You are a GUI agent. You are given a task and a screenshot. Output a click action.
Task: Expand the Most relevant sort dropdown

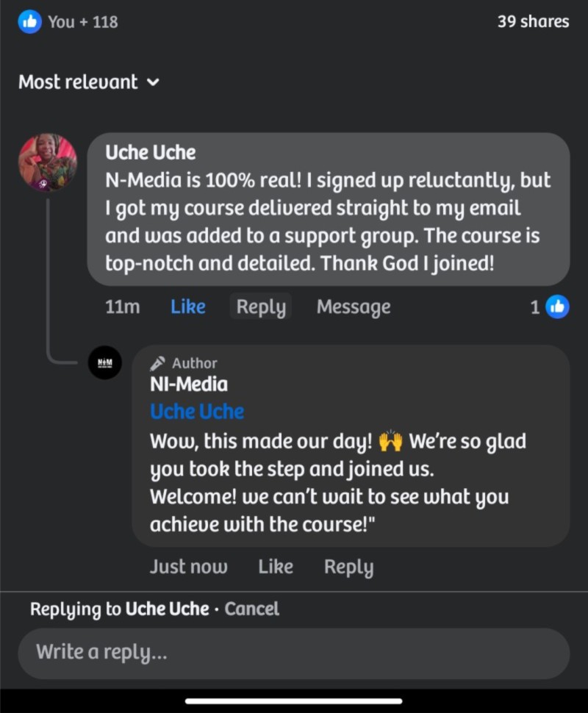89,82
